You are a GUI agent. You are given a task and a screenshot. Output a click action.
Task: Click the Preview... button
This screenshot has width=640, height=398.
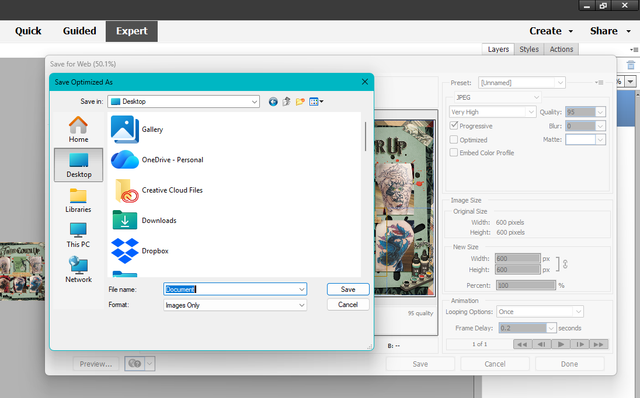96,364
